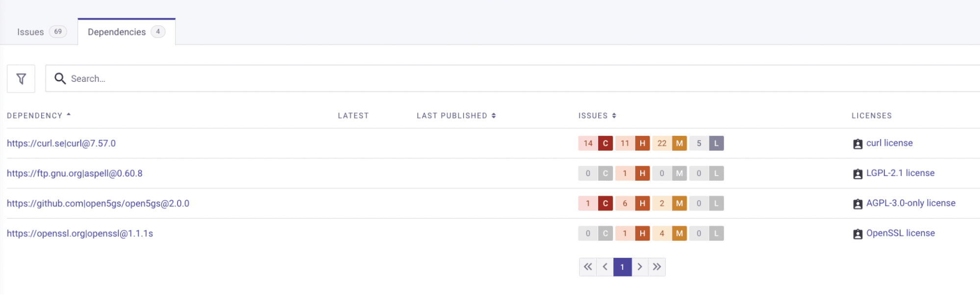The image size is (980, 295).
Task: Open the AGPL-3.0-only license link
Action: pyautogui.click(x=911, y=203)
